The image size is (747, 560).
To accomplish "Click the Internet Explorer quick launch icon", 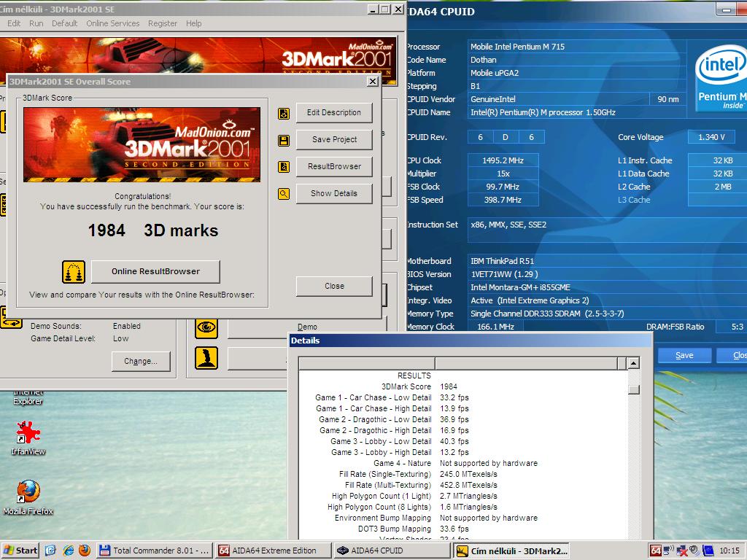I will (x=68, y=551).
